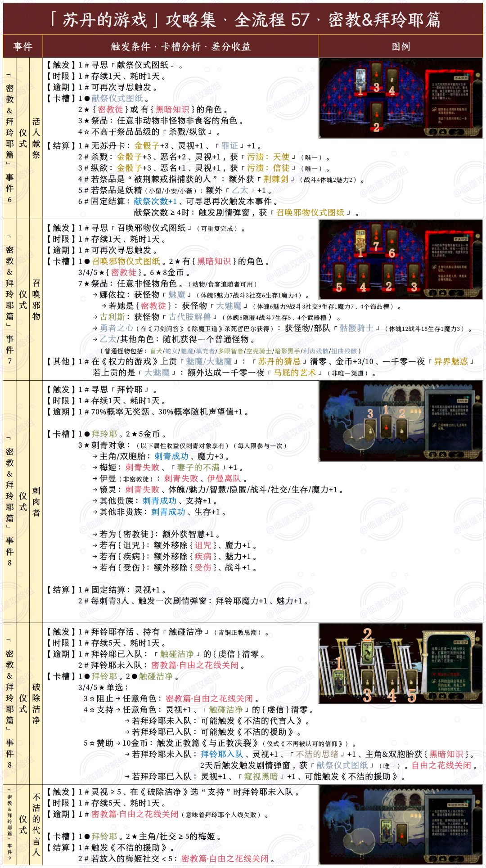The height and width of the screenshot is (868, 486).
Task: Click the yellow text 异界魅惑
Action: coord(450,361)
